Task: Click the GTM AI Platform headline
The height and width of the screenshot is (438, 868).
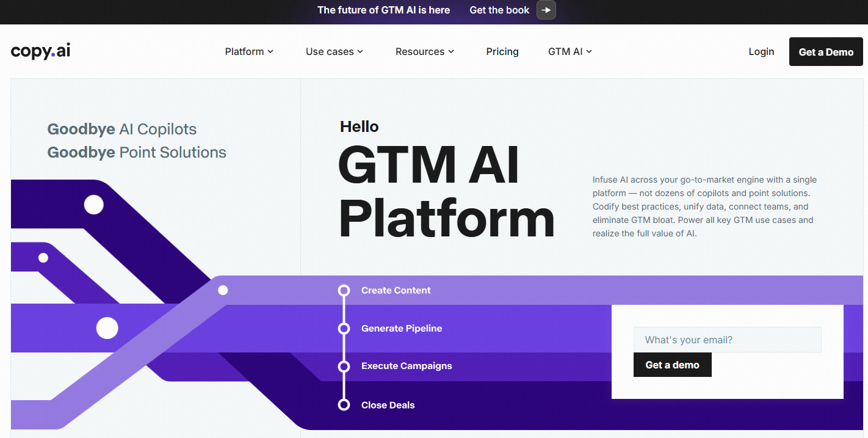Action: [x=446, y=192]
